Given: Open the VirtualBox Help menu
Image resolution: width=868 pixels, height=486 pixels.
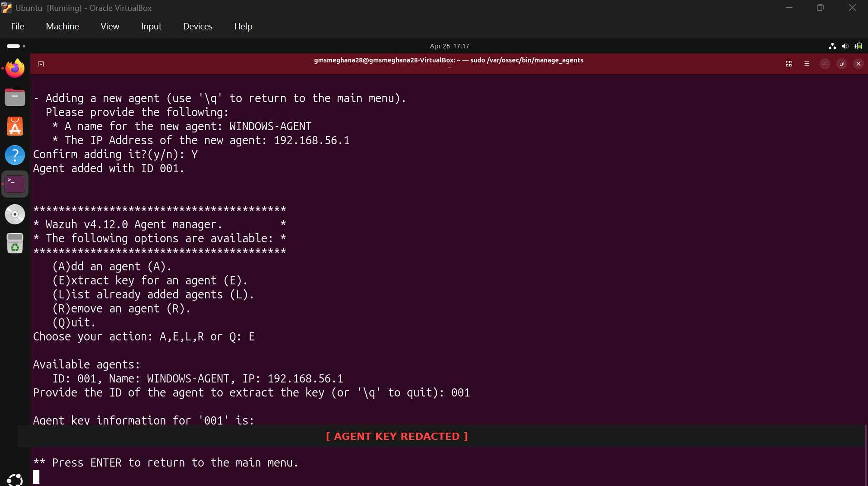Looking at the screenshot, I should coord(243,26).
